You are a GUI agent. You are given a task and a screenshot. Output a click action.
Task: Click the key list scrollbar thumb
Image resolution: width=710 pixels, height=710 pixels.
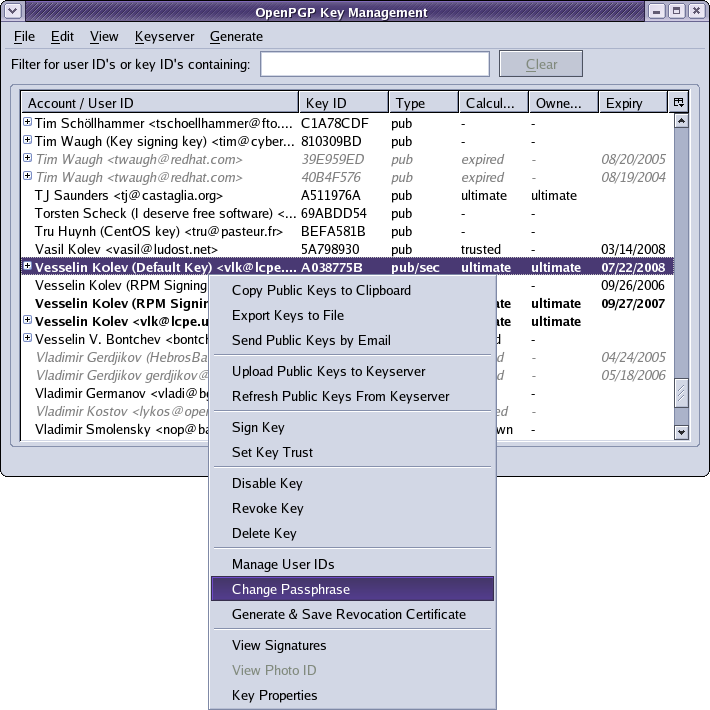click(681, 393)
